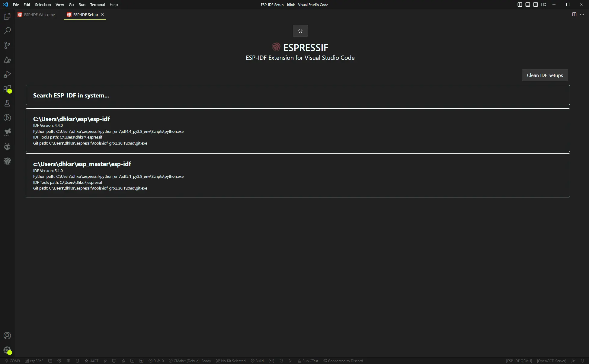Image resolution: width=589 pixels, height=364 pixels.
Task: Open the No Kit Selected chooser
Action: pyautogui.click(x=231, y=361)
